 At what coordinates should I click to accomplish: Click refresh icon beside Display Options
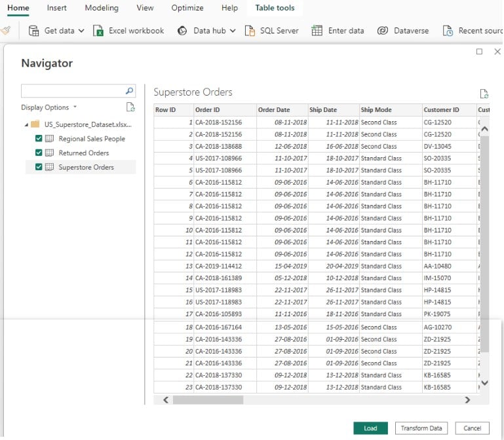pyautogui.click(x=130, y=107)
